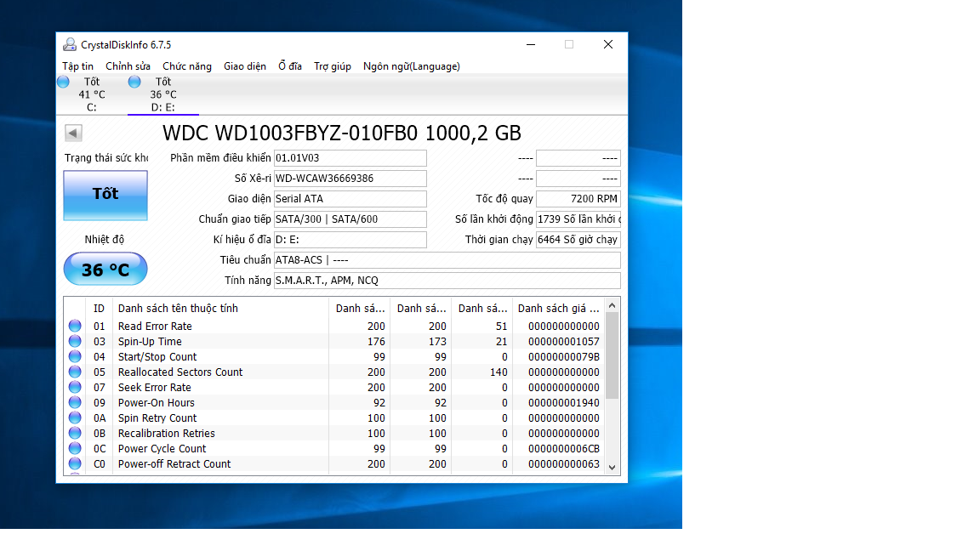Image resolution: width=980 pixels, height=551 pixels.
Task: Click the attribute list vertical scrollbar thumb
Action: pyautogui.click(x=612, y=355)
